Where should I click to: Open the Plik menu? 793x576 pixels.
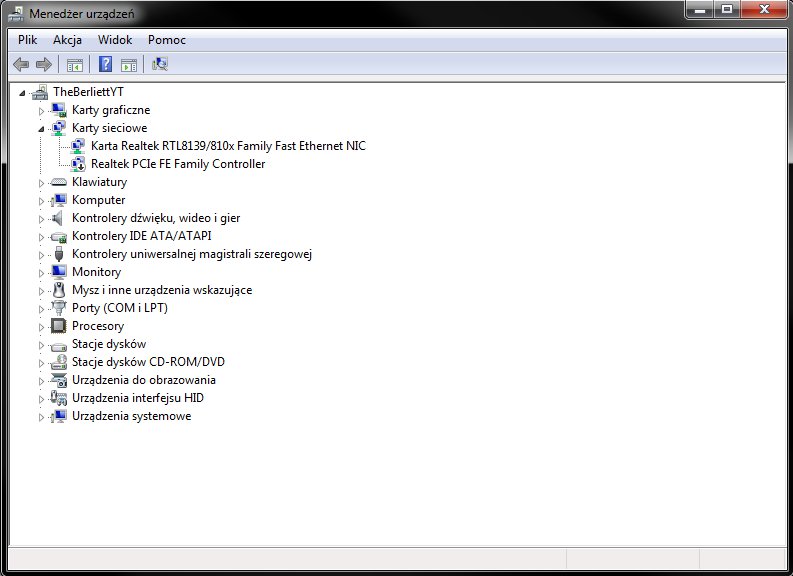click(x=28, y=40)
